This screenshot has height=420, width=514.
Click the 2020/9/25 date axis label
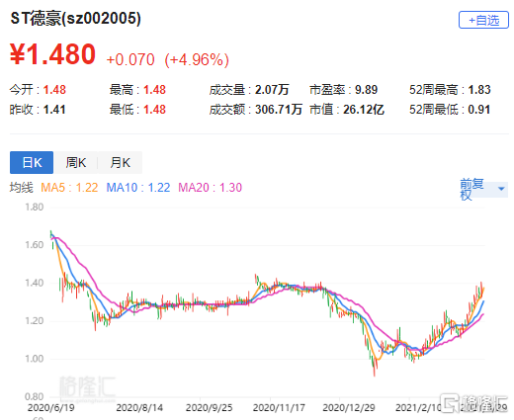click(209, 408)
